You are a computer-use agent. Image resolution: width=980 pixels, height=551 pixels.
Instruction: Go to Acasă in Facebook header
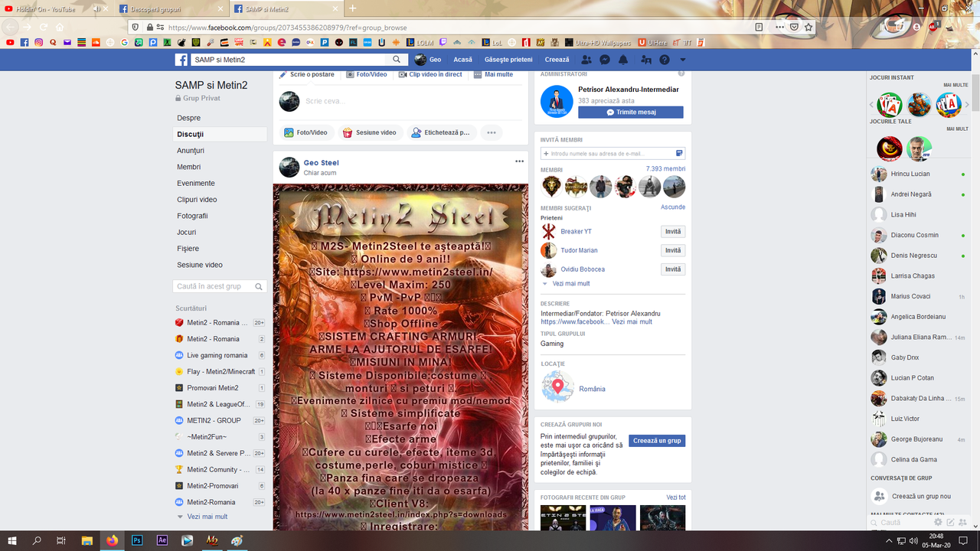pos(462,60)
